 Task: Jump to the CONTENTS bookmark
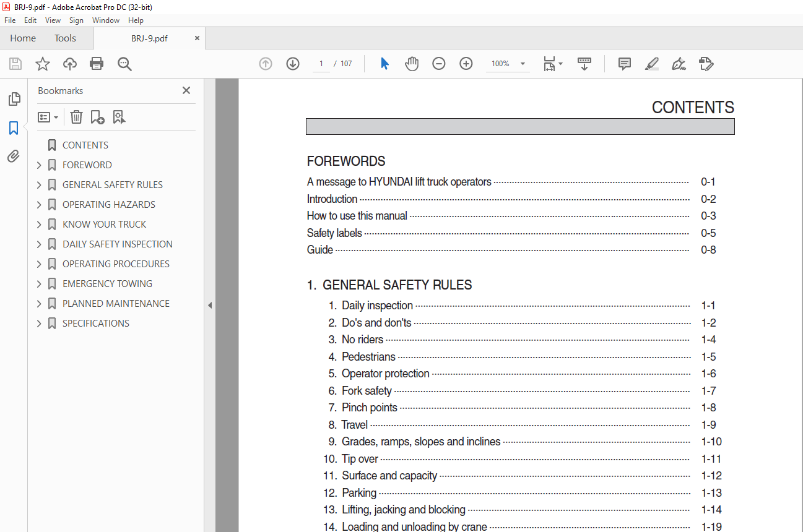85,145
